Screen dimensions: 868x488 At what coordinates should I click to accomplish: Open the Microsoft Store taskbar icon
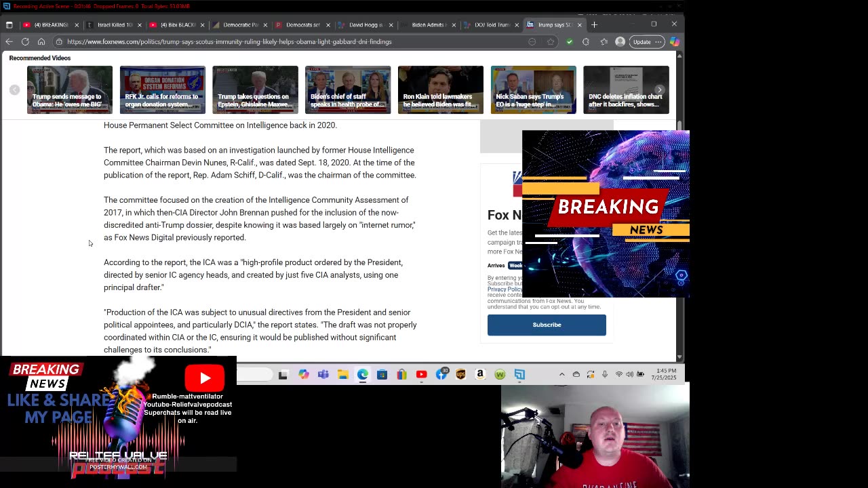click(x=382, y=374)
